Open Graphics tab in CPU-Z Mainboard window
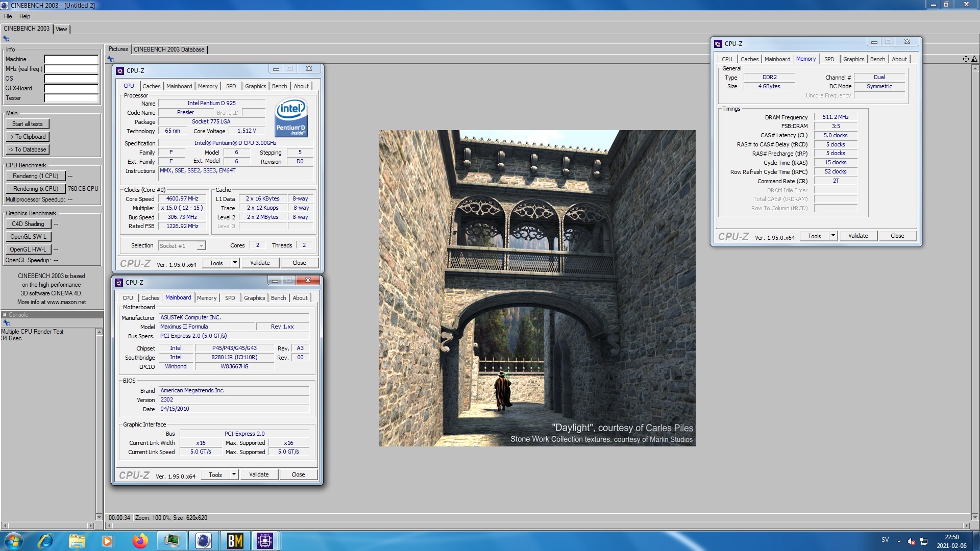This screenshot has height=551, width=980. tap(254, 298)
